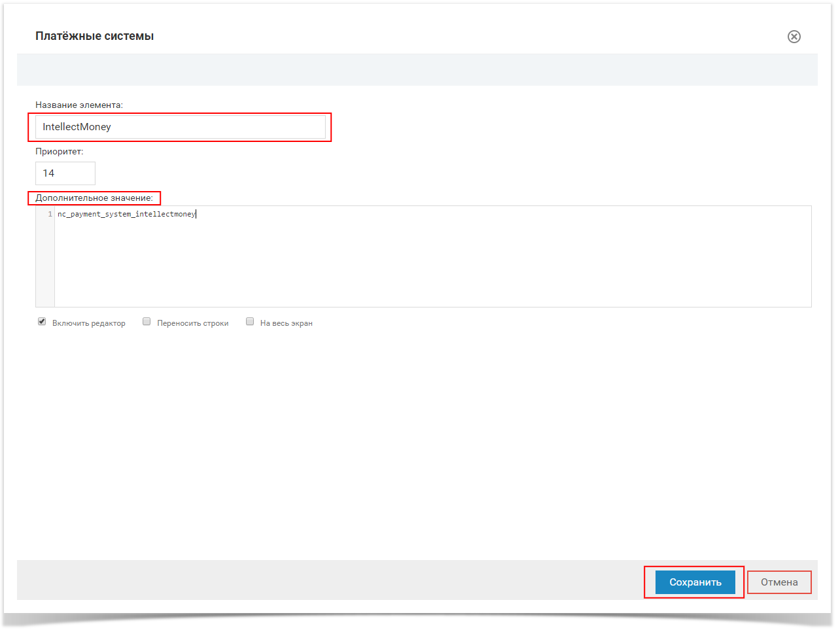
Task: Click the Переносить строки label text
Action: (193, 323)
